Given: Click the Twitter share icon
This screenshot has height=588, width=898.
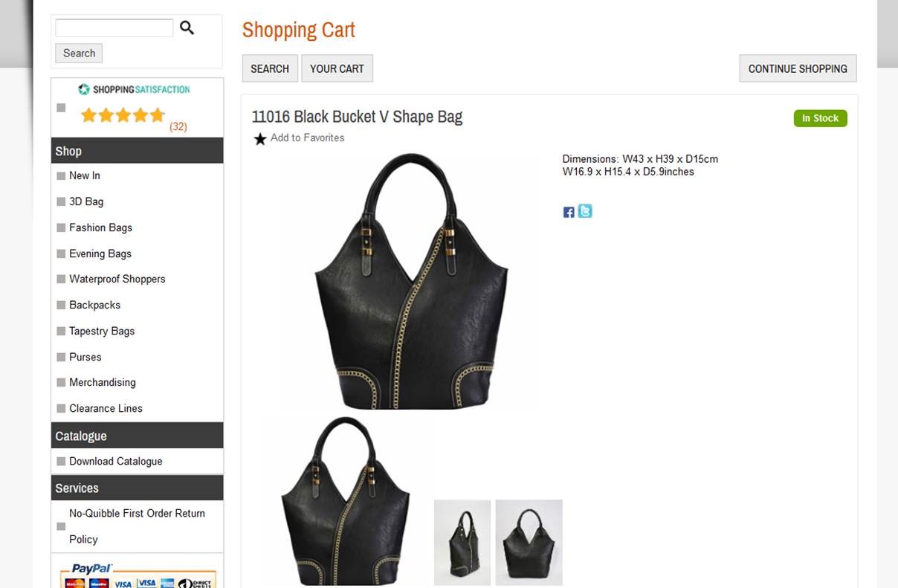Looking at the screenshot, I should click(x=585, y=212).
